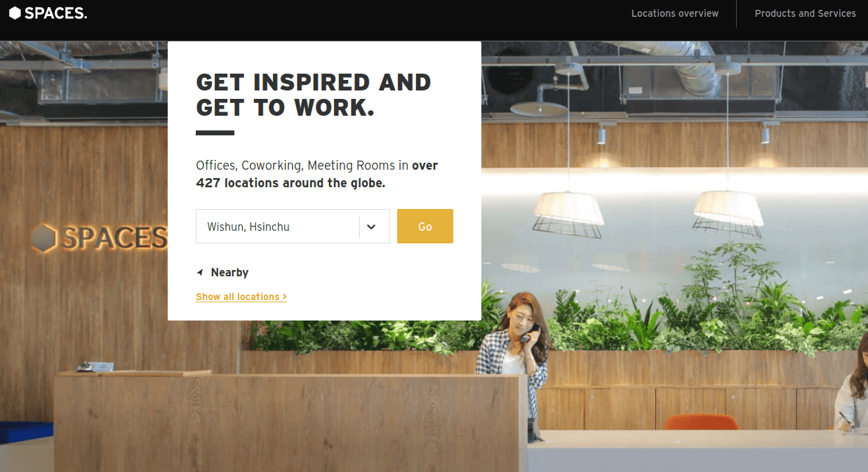Click the right white pendant lamp
The height and width of the screenshot is (472, 868).
click(728, 214)
